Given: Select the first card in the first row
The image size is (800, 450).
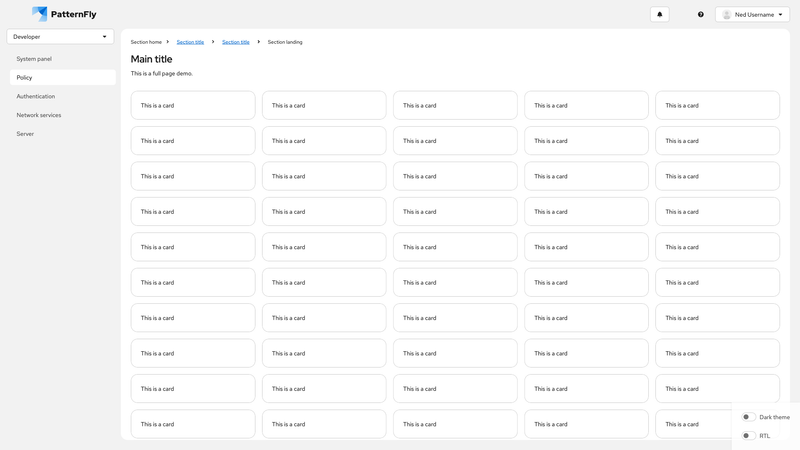Looking at the screenshot, I should [x=193, y=106].
